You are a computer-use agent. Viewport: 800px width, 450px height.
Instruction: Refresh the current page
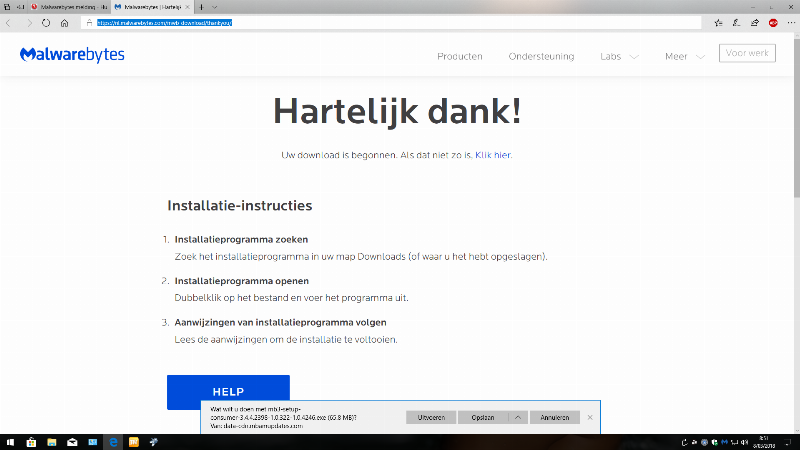pos(46,23)
